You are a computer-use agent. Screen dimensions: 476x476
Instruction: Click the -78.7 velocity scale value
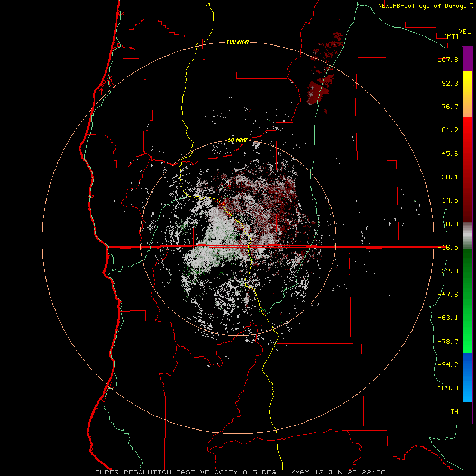(448, 342)
